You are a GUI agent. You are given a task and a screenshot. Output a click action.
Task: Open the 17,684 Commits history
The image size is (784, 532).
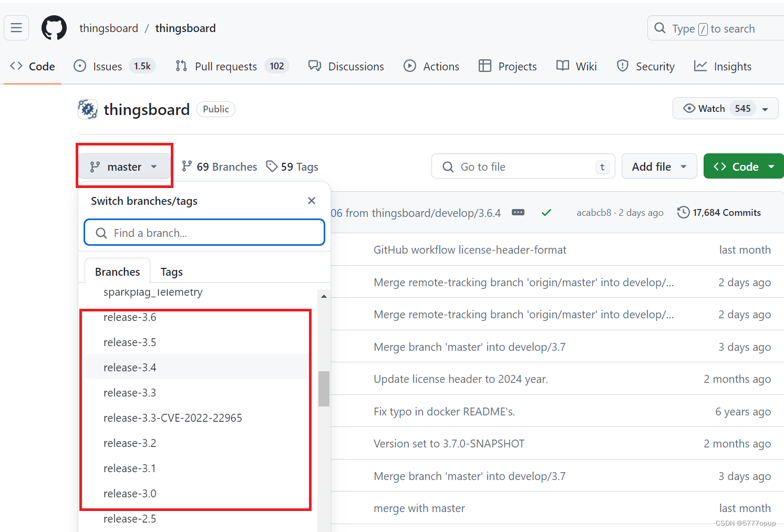point(719,212)
